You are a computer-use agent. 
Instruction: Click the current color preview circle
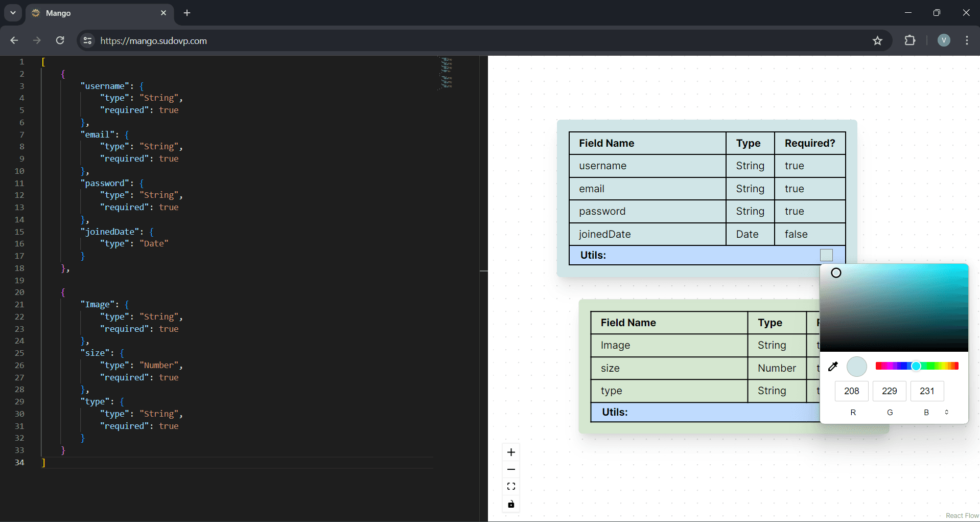[x=857, y=367]
